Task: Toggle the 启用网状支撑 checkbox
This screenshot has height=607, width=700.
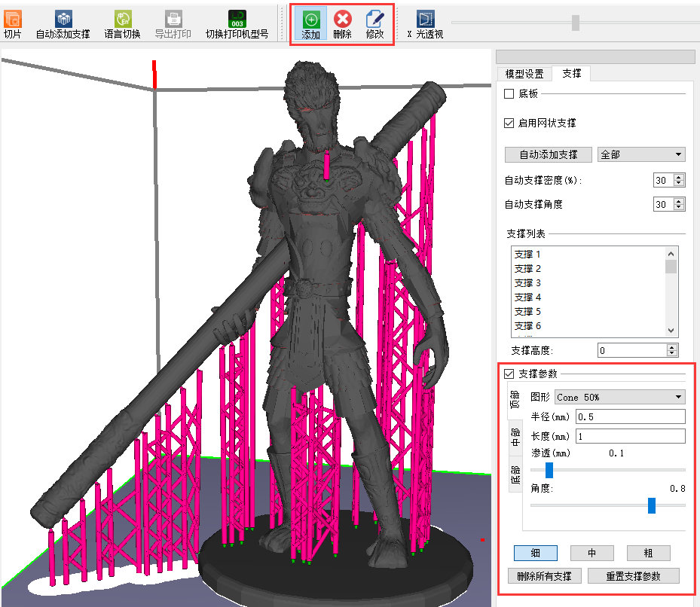Action: (509, 124)
